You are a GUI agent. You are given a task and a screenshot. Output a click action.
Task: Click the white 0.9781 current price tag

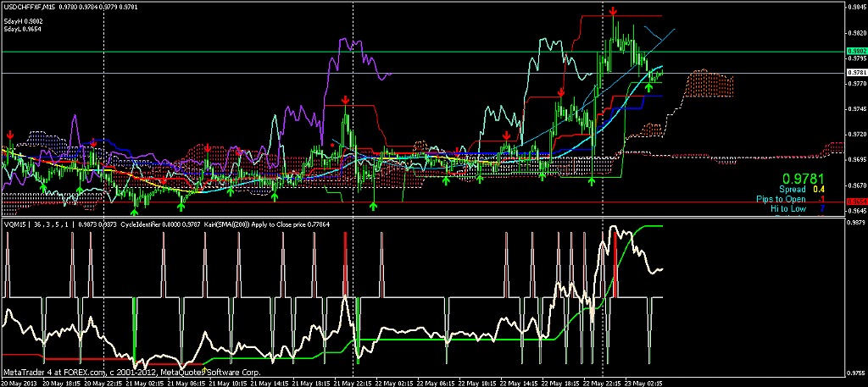(x=856, y=73)
